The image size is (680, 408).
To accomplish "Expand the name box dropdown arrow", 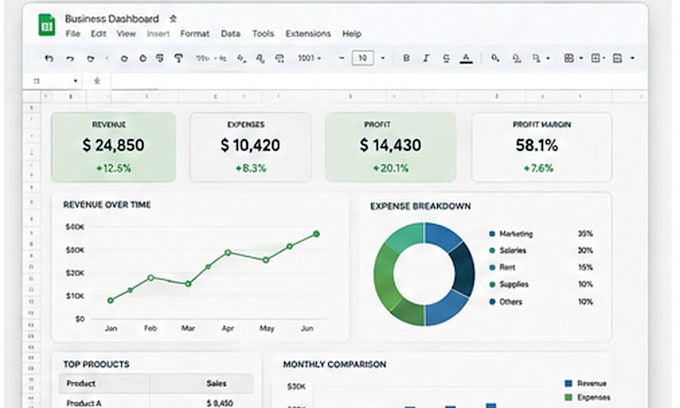I will click(75, 81).
